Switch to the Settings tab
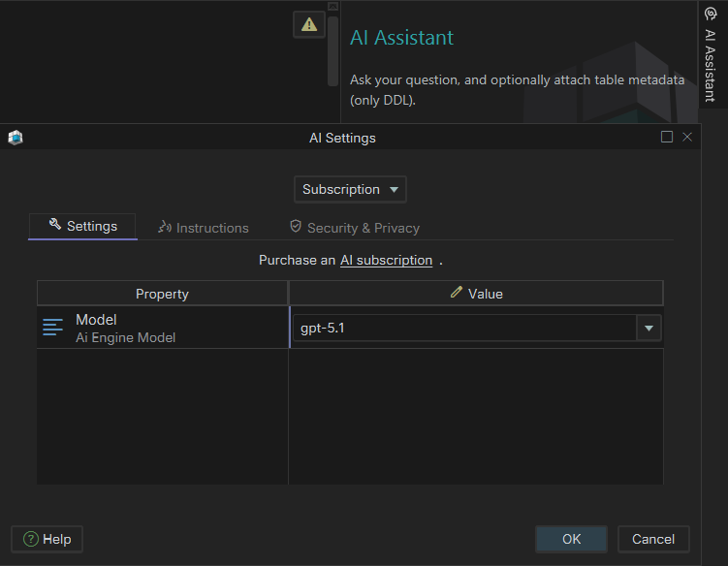This screenshot has height=566, width=728. pyautogui.click(x=82, y=226)
